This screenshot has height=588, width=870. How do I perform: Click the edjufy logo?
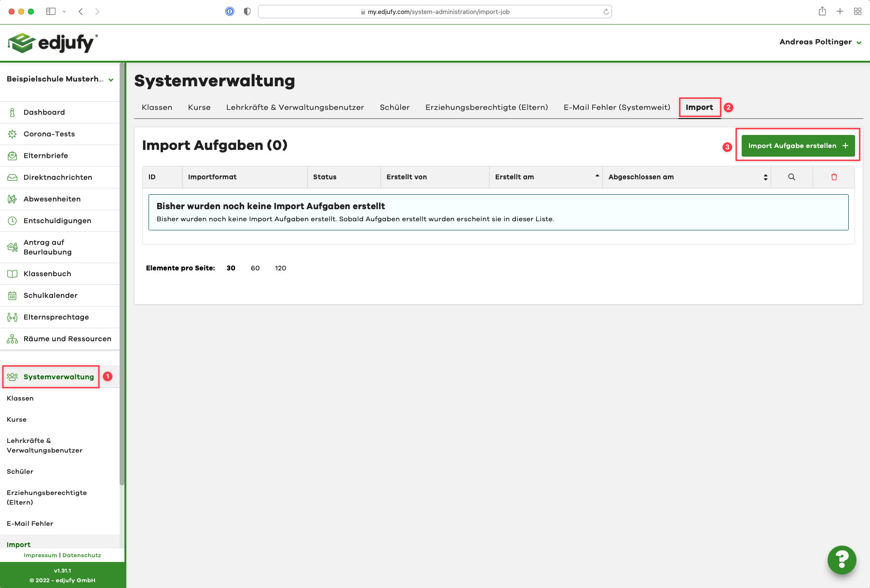[x=53, y=43]
